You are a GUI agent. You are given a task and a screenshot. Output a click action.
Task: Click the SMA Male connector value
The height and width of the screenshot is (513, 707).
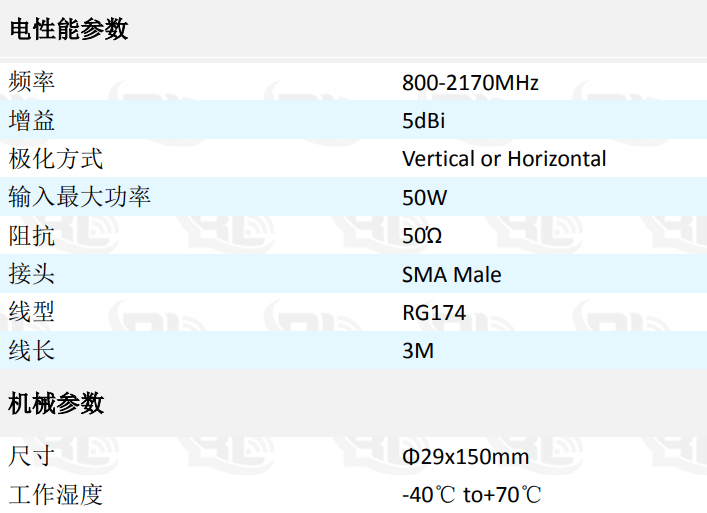[451, 275]
